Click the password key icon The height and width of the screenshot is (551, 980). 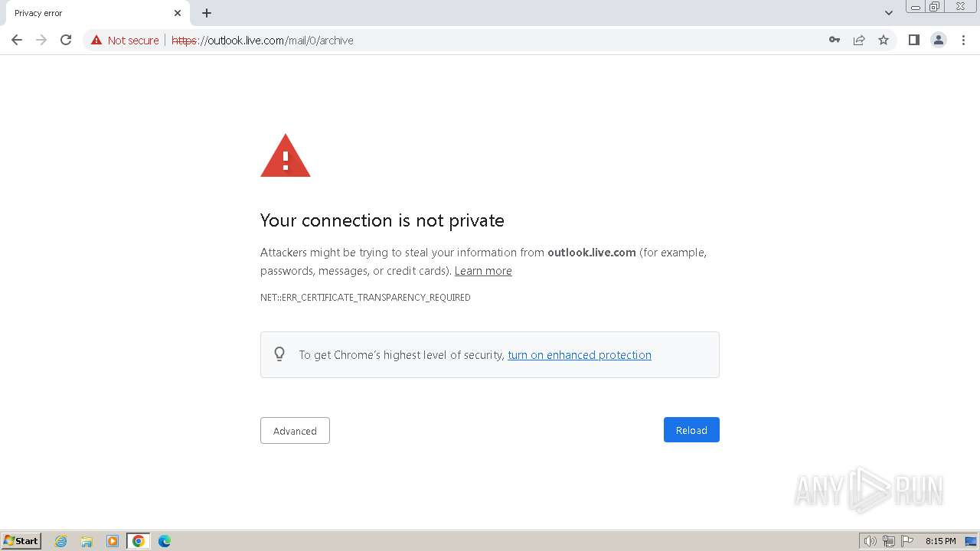pos(835,40)
